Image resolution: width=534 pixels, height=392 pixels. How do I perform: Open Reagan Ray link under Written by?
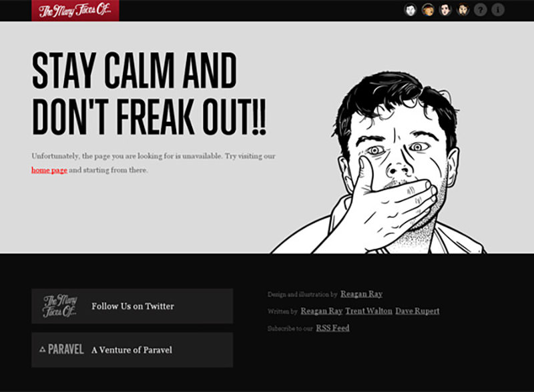tap(322, 311)
